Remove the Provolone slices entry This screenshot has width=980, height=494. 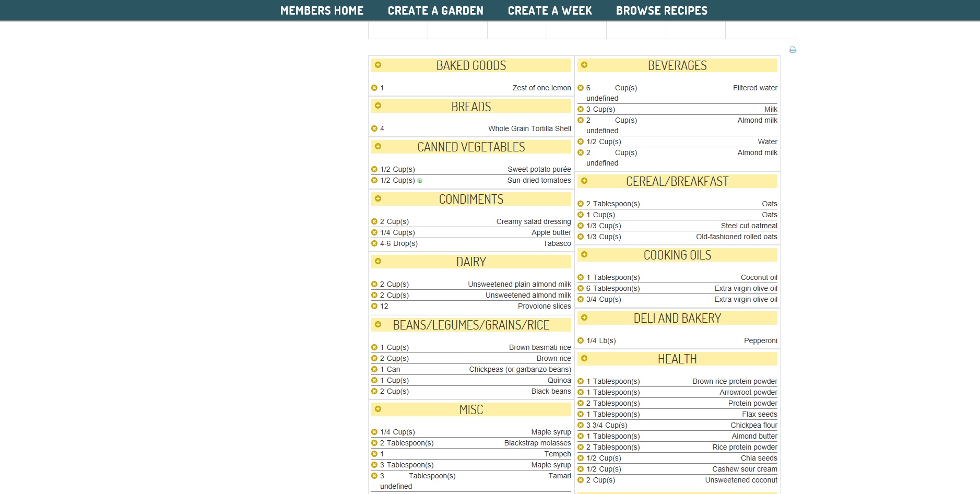click(x=374, y=306)
